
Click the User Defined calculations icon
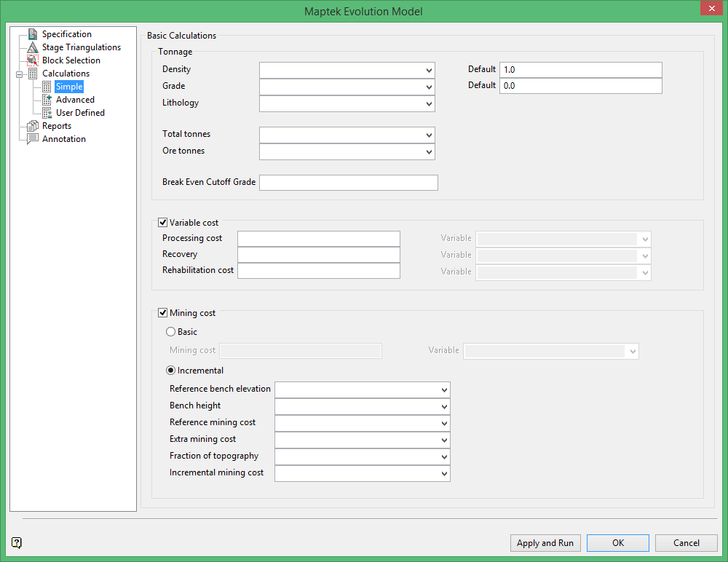tap(47, 113)
